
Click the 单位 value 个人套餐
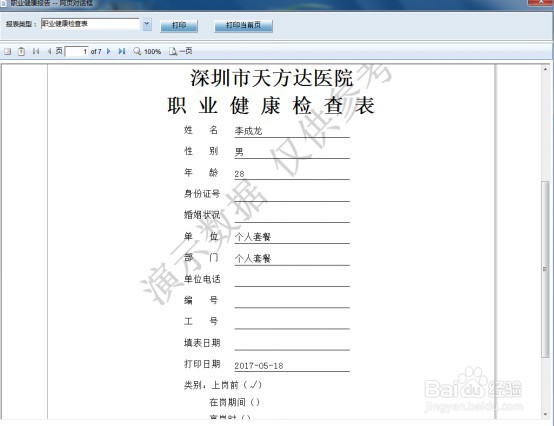[x=253, y=237]
